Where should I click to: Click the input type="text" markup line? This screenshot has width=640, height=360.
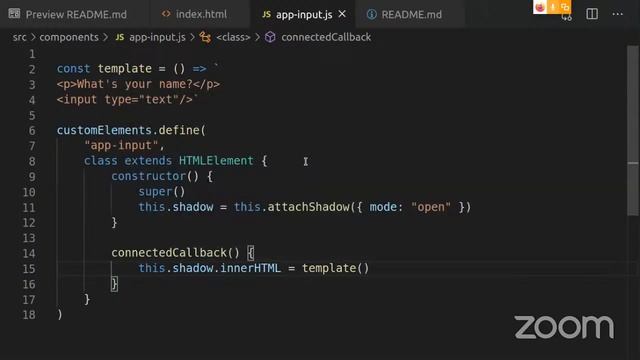click(x=124, y=100)
